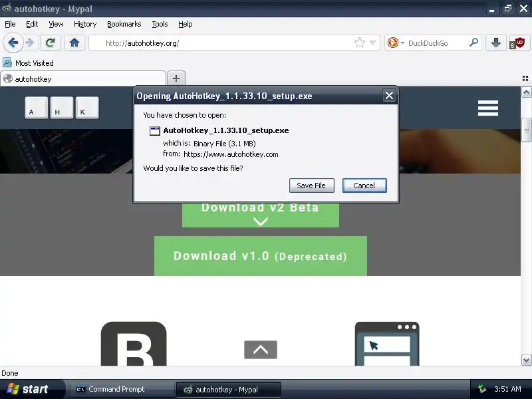Select autohotkey - Mypal taskbar button
This screenshot has height=399, width=532.
point(229,390)
